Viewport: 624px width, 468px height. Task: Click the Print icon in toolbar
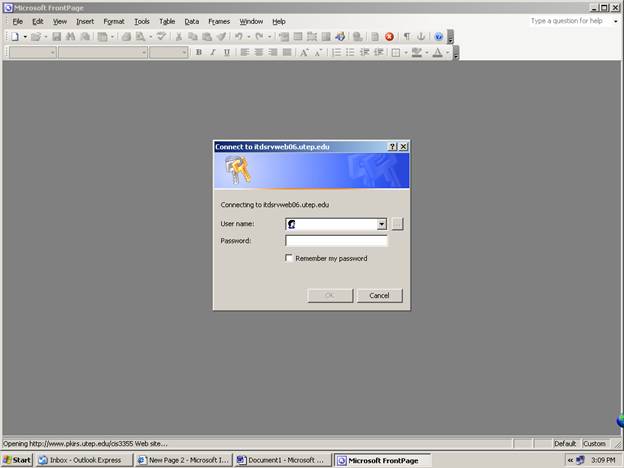(x=126, y=37)
